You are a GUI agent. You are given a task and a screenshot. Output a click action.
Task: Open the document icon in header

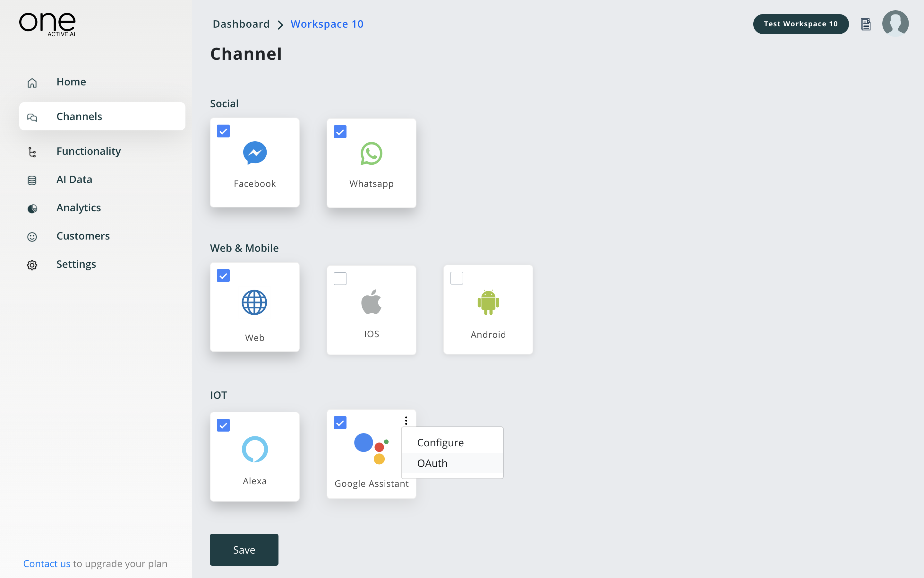point(866,24)
